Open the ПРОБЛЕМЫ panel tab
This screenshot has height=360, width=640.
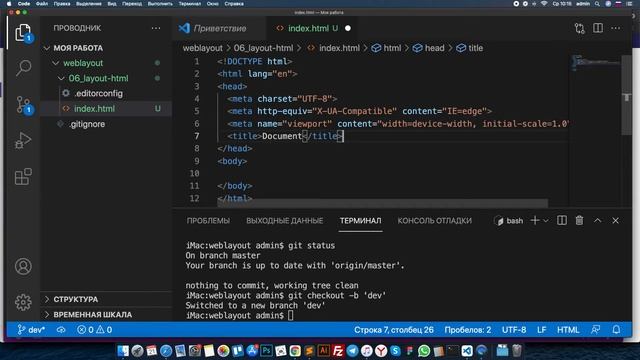(208, 221)
